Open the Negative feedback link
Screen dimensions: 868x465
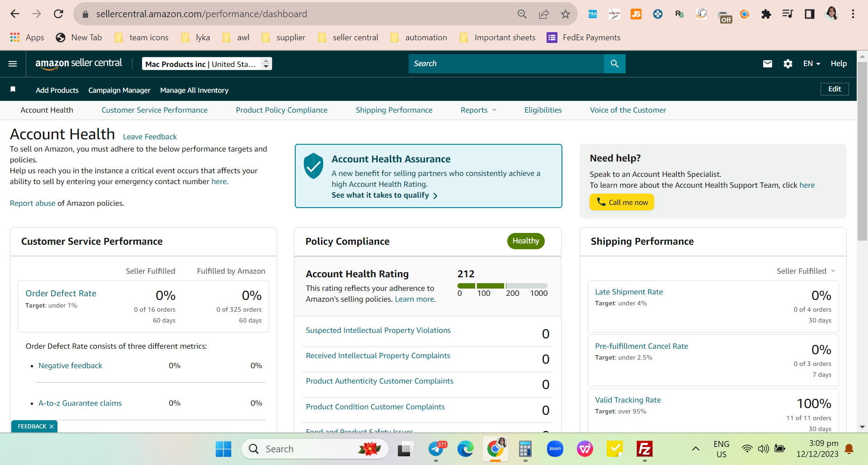pos(70,365)
